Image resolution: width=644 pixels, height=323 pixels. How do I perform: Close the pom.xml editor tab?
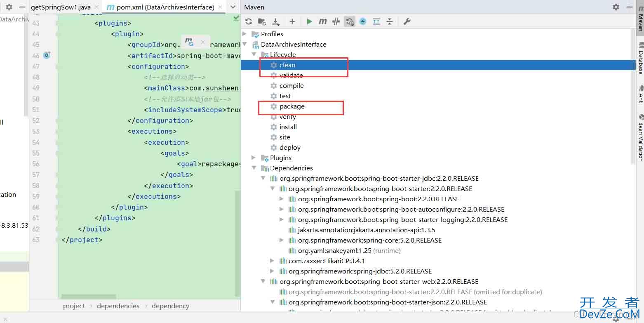click(221, 7)
